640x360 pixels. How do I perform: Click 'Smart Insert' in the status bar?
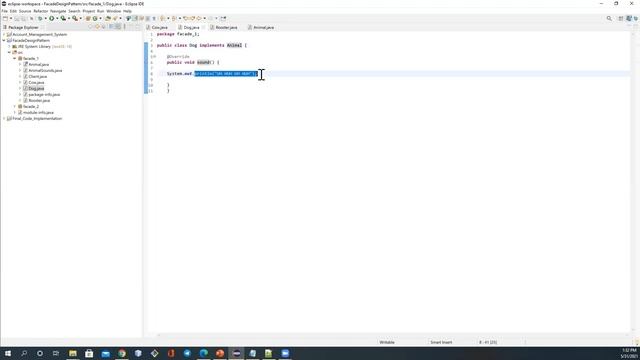tap(441, 342)
